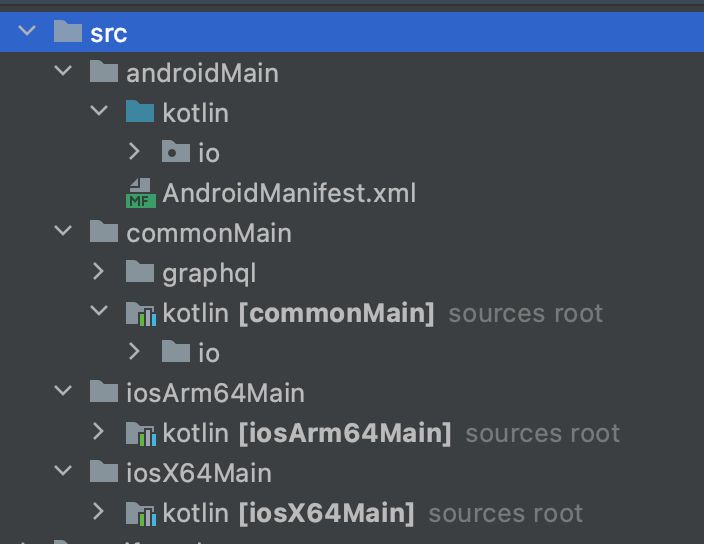704x544 pixels.
Task: Select androidMain folder name
Action: coord(202,73)
